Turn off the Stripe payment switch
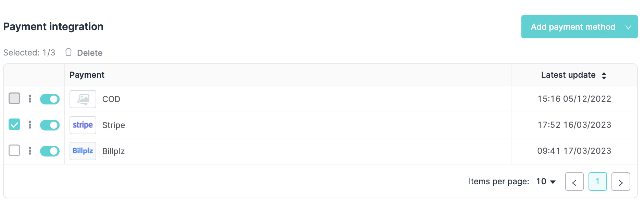 (50, 125)
